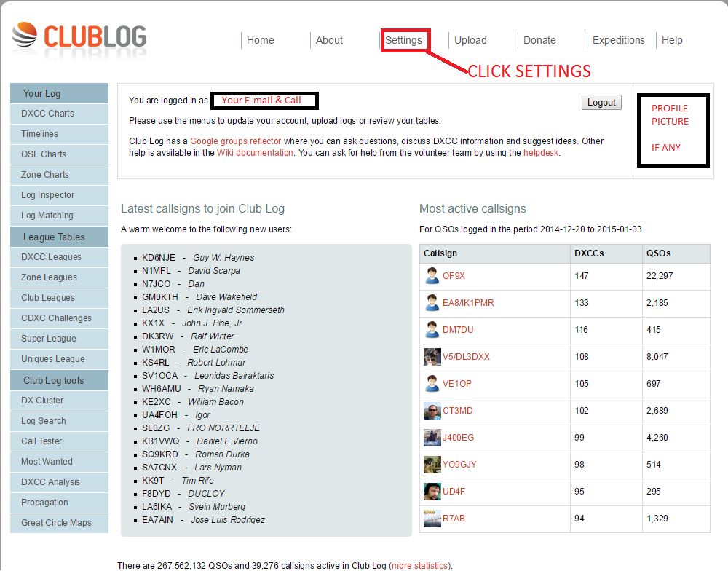Image resolution: width=728 pixels, height=571 pixels.
Task: Click the profile photo beside CT3MD
Action: 432,411
